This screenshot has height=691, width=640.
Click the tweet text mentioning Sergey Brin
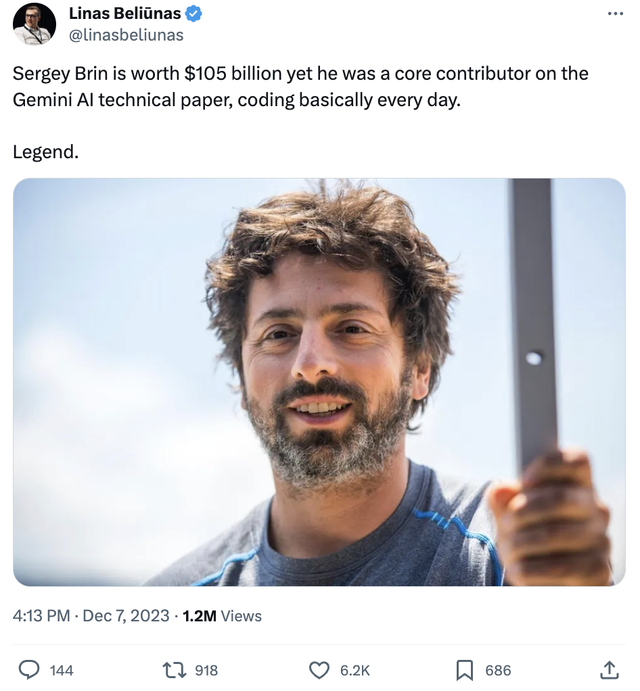[x=300, y=87]
